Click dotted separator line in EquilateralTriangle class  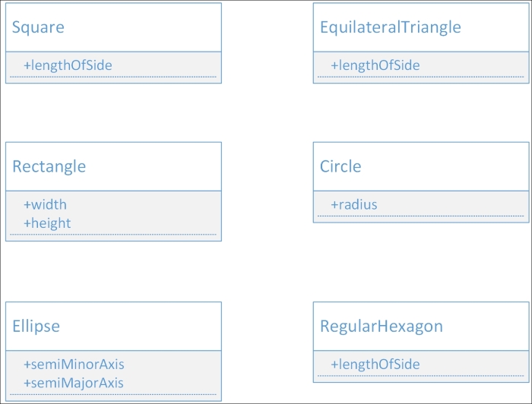click(x=421, y=77)
